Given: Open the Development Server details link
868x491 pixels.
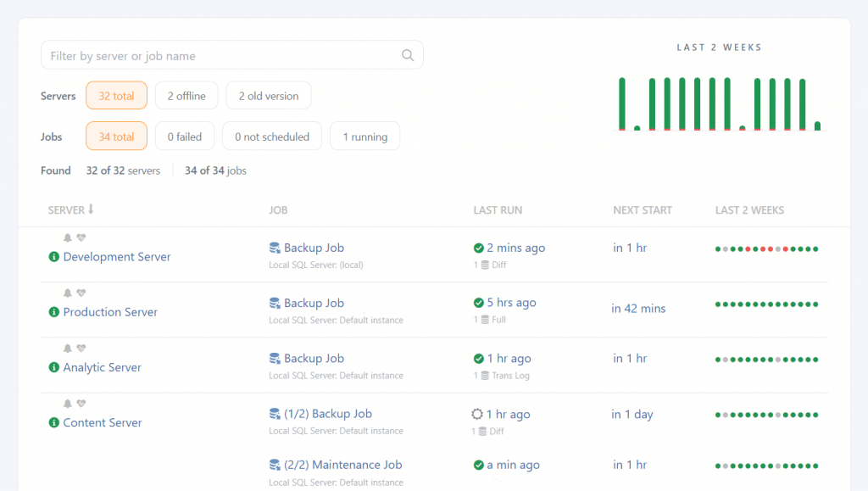Looking at the screenshot, I should 117,256.
